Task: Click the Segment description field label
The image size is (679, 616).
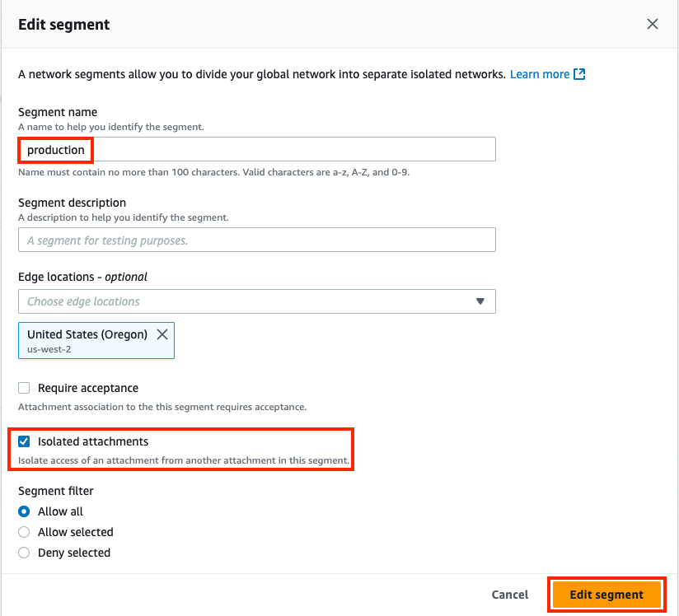Action: coord(72,203)
